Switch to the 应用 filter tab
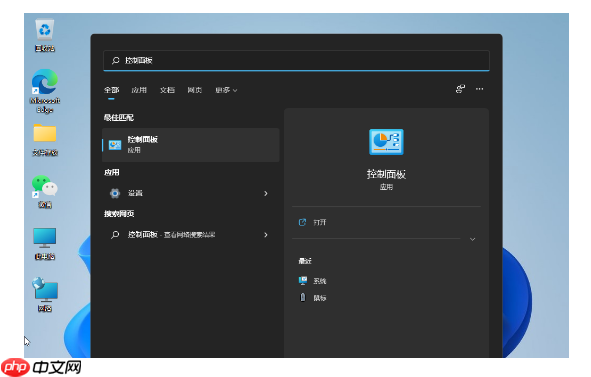Image resolution: width=591 pixels, height=377 pixels. click(139, 90)
